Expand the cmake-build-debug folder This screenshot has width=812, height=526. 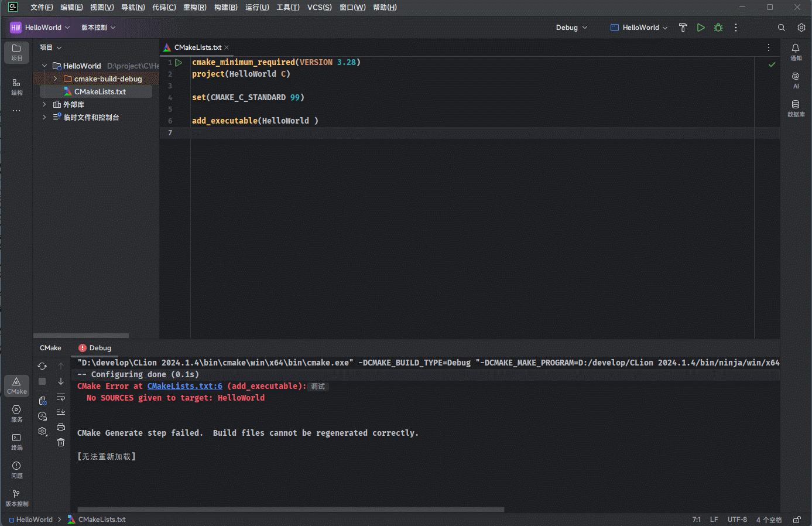(x=56, y=79)
